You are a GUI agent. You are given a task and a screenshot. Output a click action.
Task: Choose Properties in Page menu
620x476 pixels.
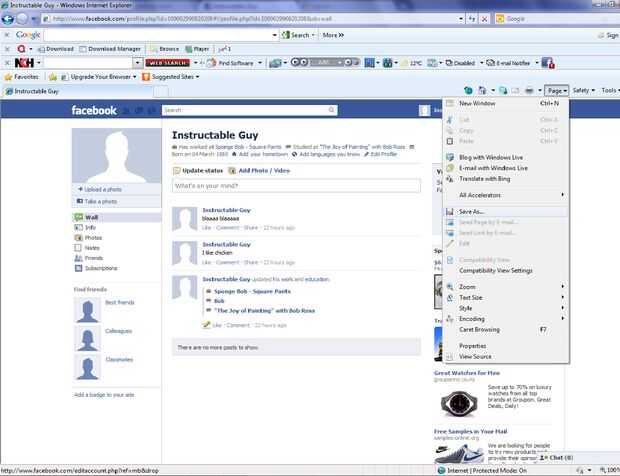[506, 346]
